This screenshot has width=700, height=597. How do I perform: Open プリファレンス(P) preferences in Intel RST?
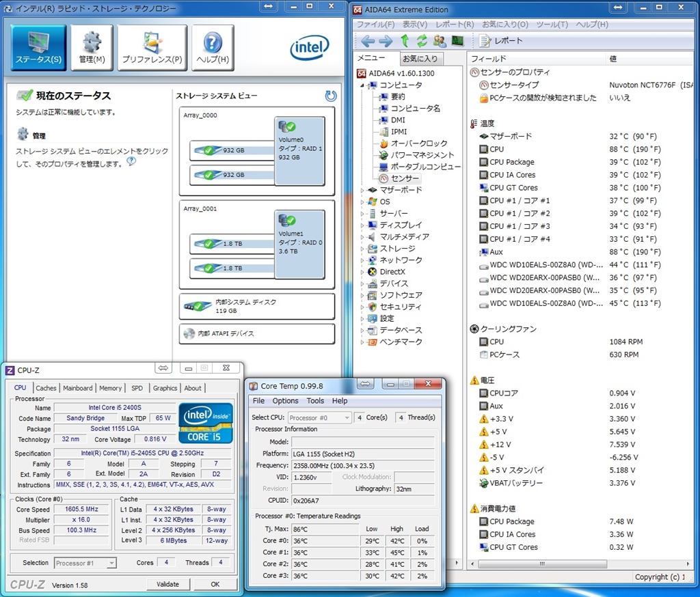(152, 48)
